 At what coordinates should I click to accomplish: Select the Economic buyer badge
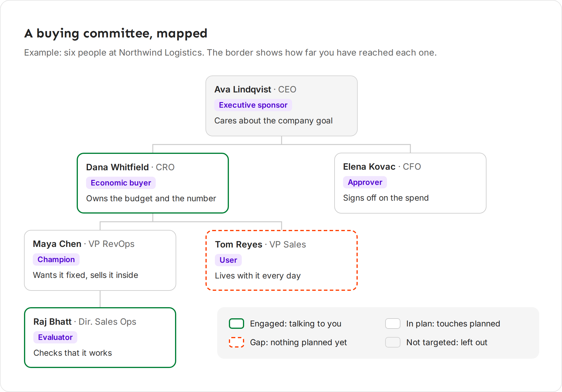121,183
